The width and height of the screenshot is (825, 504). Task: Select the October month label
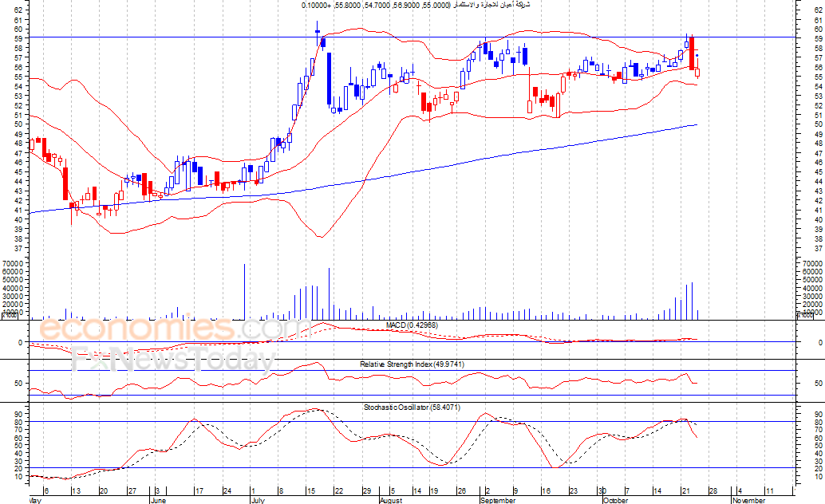[616, 500]
